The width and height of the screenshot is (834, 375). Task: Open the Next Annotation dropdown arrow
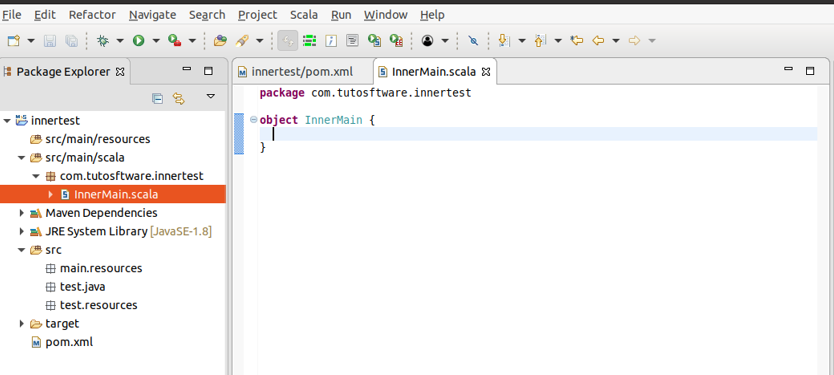click(522, 40)
